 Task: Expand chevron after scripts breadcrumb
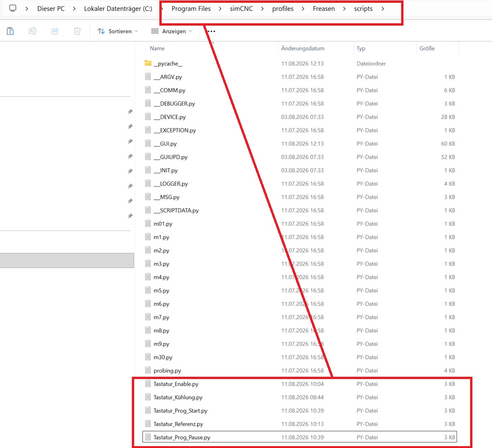[383, 9]
